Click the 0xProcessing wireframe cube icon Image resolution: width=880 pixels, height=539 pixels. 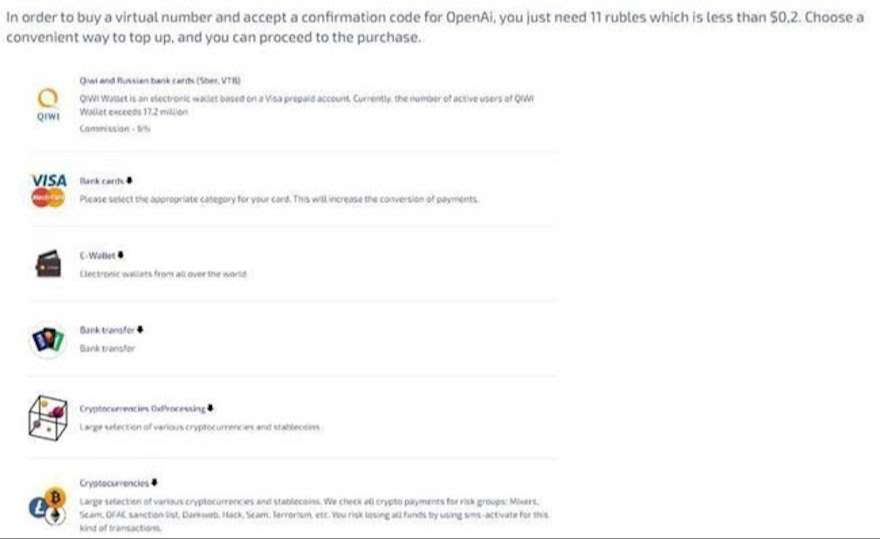click(x=48, y=418)
